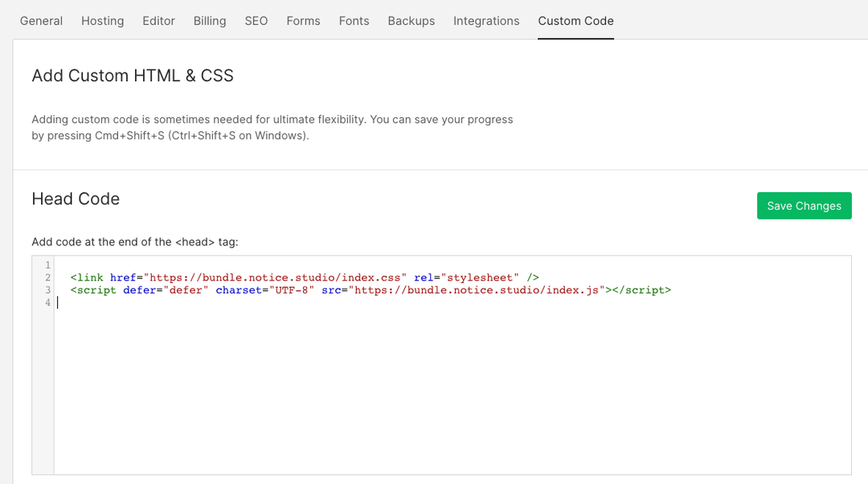The width and height of the screenshot is (868, 484).
Task: Click line number 2 in the gutter
Action: 47,277
